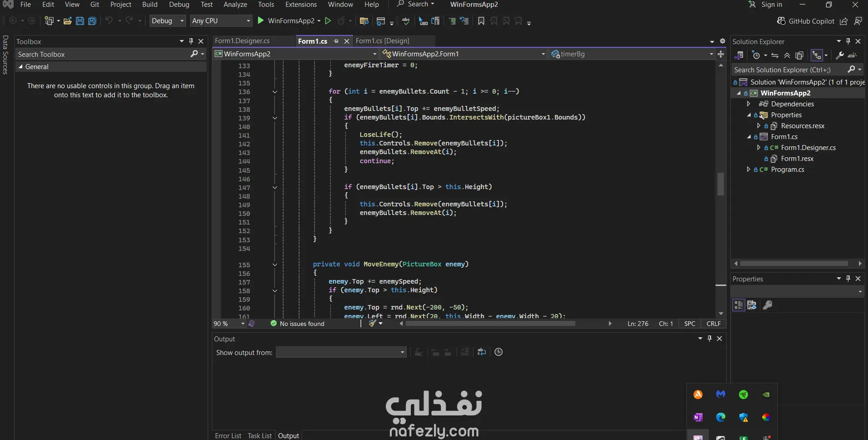Click the Categorized icon in Properties panel
The height and width of the screenshot is (440, 868).
(738, 305)
